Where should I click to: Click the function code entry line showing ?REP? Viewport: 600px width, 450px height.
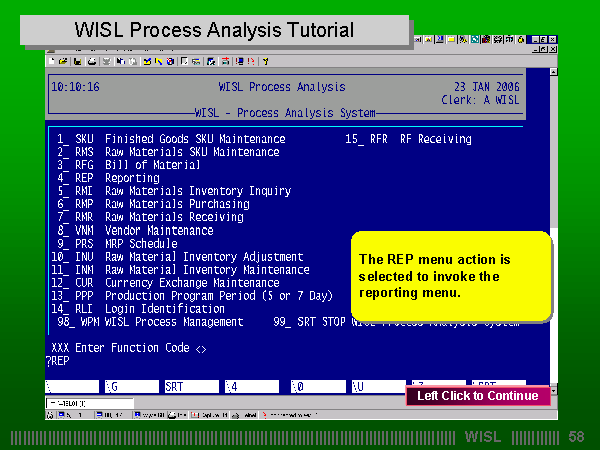(58, 361)
